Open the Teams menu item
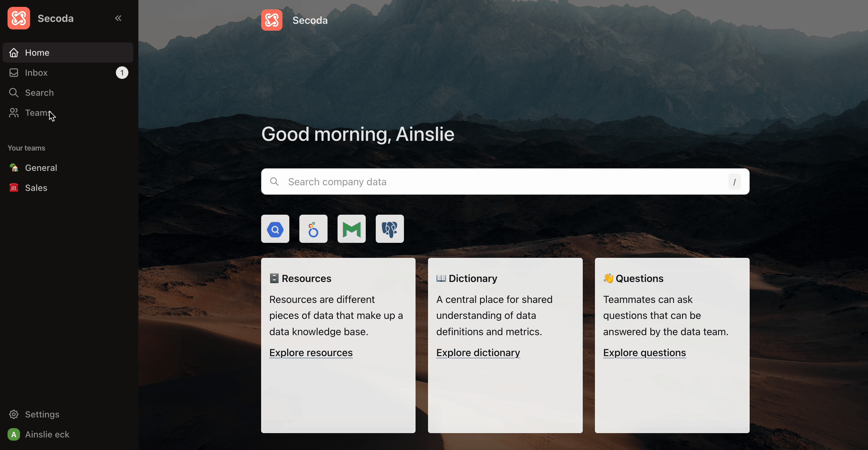The height and width of the screenshot is (450, 868). click(68, 113)
